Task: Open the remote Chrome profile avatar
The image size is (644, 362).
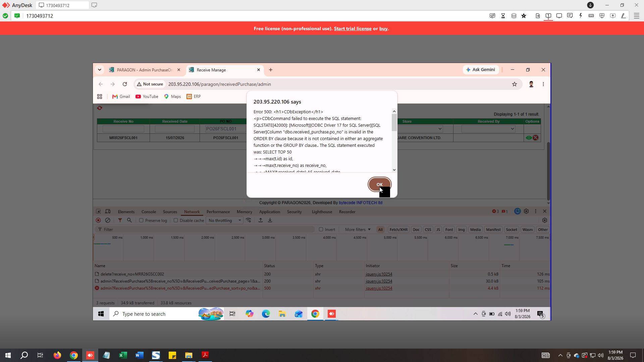Action: (x=531, y=84)
